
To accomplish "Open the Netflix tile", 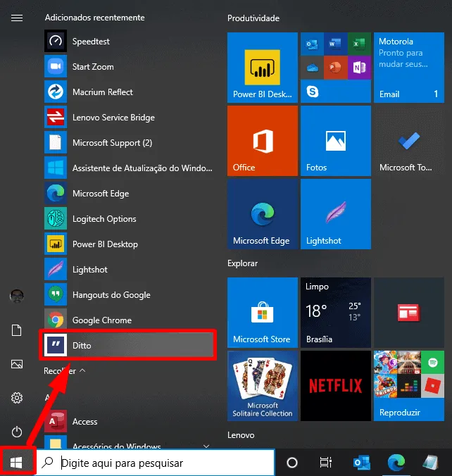I will 336,386.
